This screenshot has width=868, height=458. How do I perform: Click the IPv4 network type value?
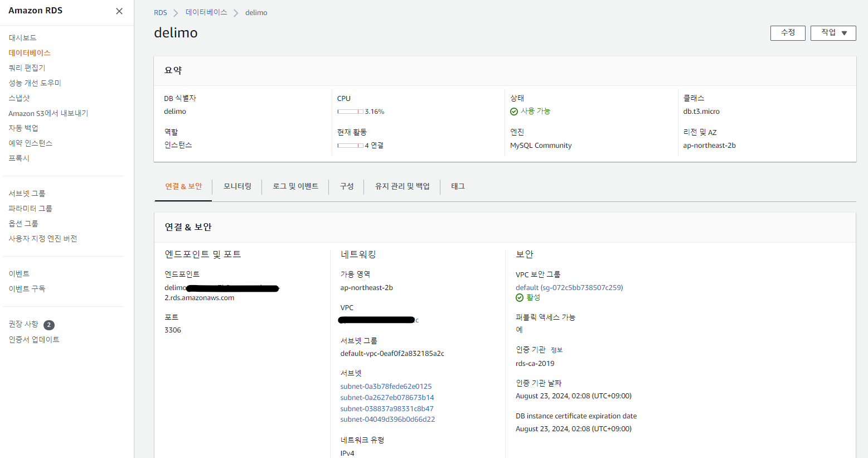pos(347,453)
